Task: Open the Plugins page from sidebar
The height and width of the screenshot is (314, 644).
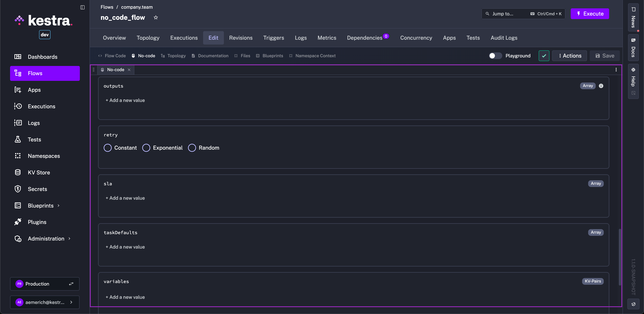Action: [x=37, y=222]
